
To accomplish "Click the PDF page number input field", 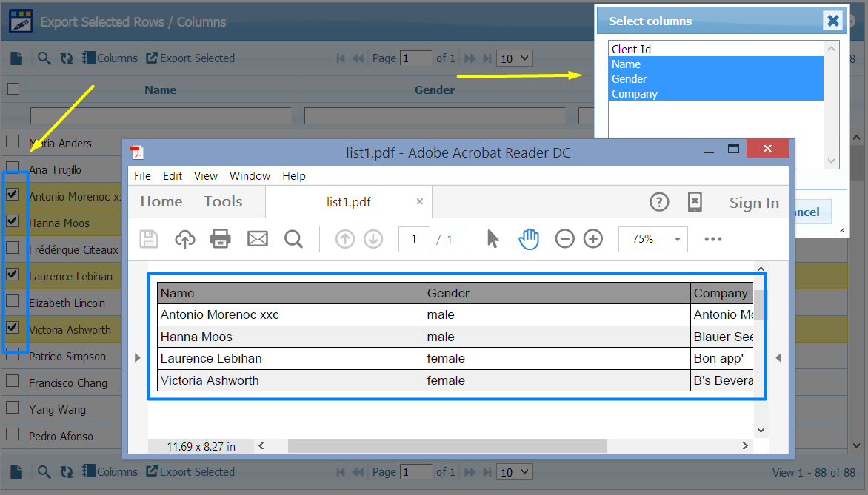I will pyautogui.click(x=414, y=238).
